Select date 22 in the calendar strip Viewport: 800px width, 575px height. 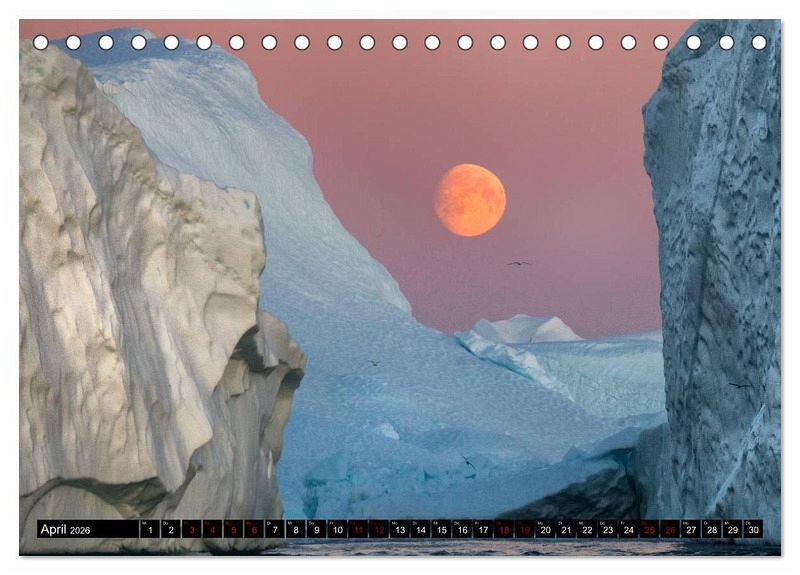[587, 530]
